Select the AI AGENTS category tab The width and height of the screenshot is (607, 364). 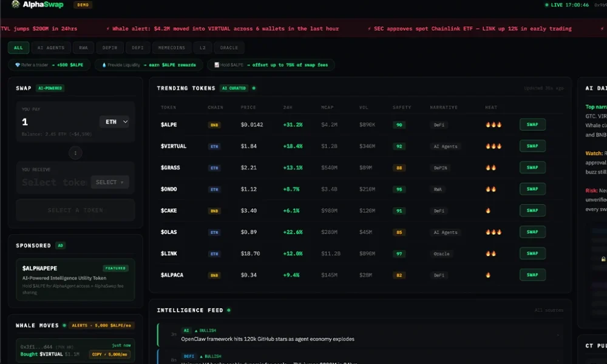(x=50, y=47)
